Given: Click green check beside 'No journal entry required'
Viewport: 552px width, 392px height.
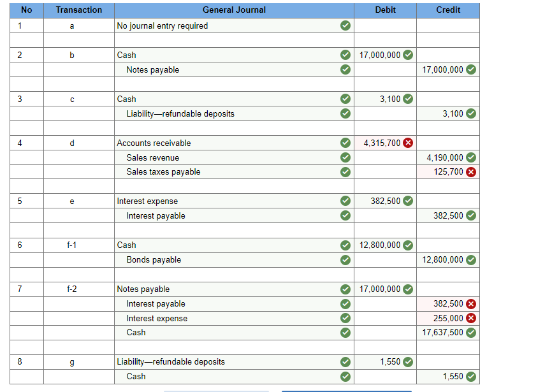Looking at the screenshot, I should [345, 25].
